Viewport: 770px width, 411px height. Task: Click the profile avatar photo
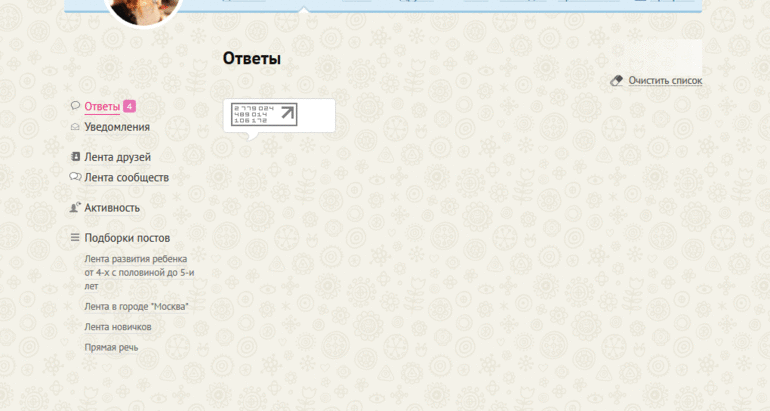tap(143, 10)
